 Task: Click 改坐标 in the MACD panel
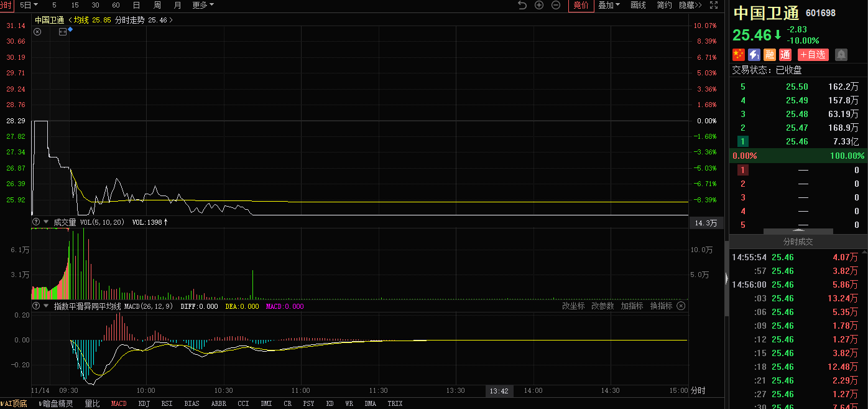pos(573,306)
